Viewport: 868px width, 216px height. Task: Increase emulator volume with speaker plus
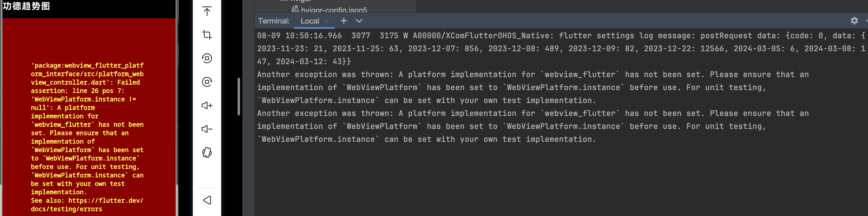pos(207,105)
